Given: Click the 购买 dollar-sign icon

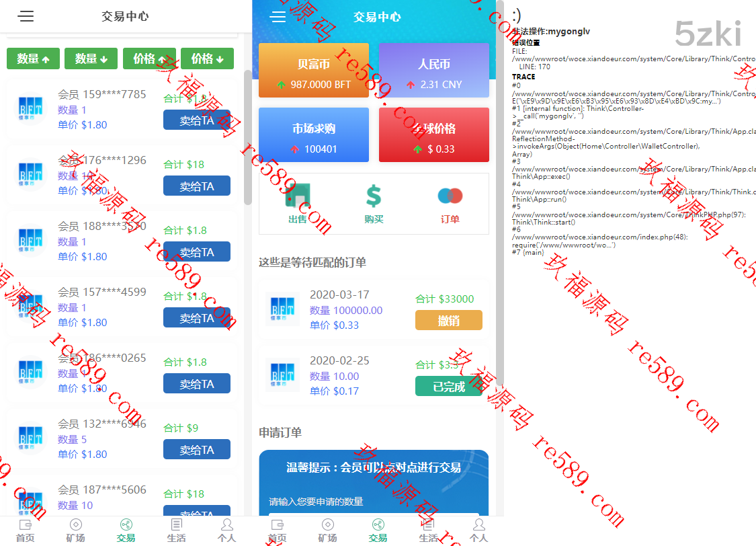Looking at the screenshot, I should [x=374, y=196].
